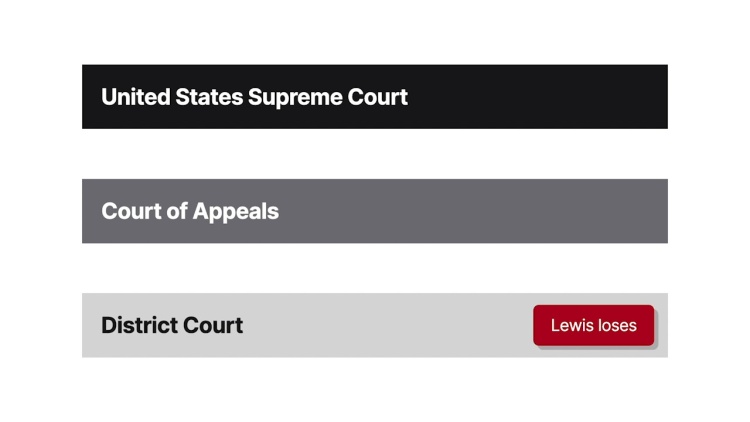The image size is (750, 422).
Task: Click the word United in top bar
Action: [136, 97]
